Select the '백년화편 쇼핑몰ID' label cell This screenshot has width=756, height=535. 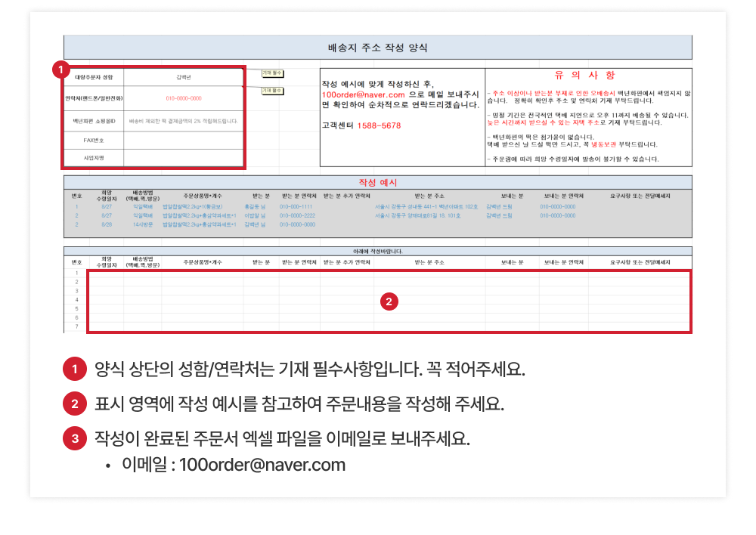pyautogui.click(x=94, y=121)
